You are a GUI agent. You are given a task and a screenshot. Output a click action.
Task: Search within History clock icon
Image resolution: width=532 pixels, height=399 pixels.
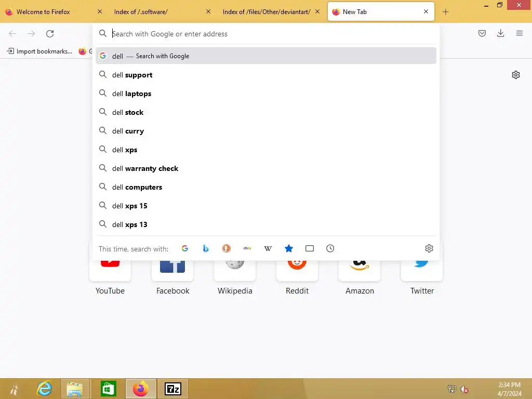[x=330, y=248]
